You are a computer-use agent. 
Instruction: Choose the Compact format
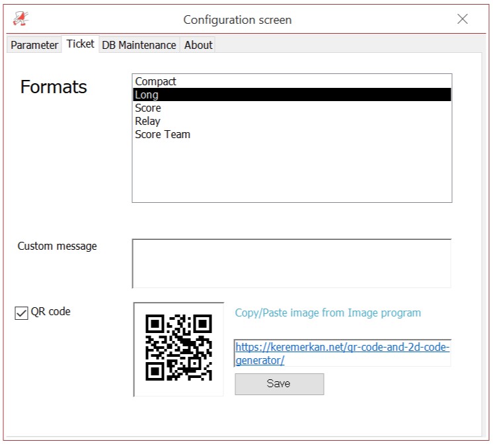coord(292,81)
